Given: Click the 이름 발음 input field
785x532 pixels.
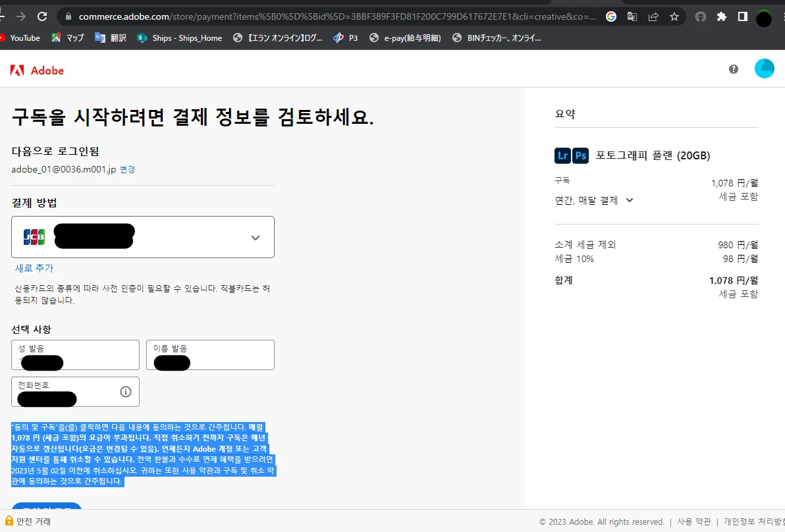Looking at the screenshot, I should tap(210, 355).
